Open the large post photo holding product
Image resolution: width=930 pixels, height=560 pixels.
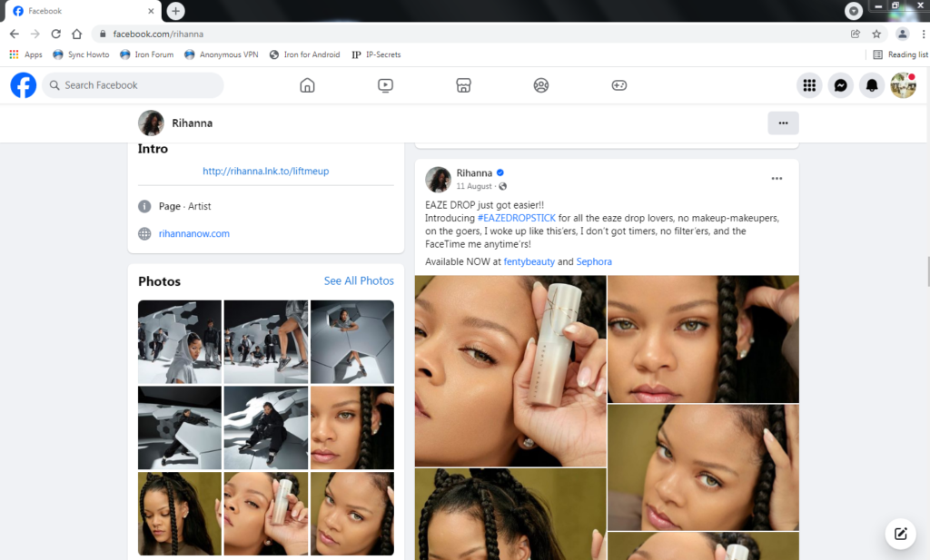510,371
